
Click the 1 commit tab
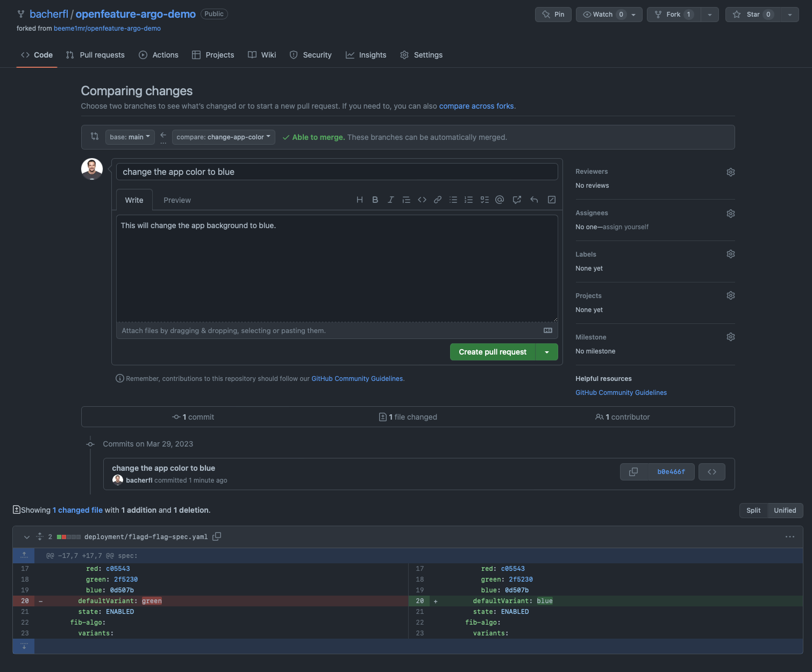193,417
